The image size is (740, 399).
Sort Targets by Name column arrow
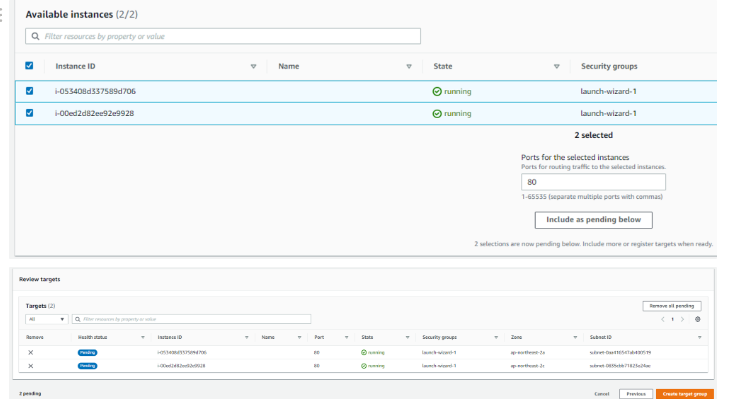coord(299,338)
